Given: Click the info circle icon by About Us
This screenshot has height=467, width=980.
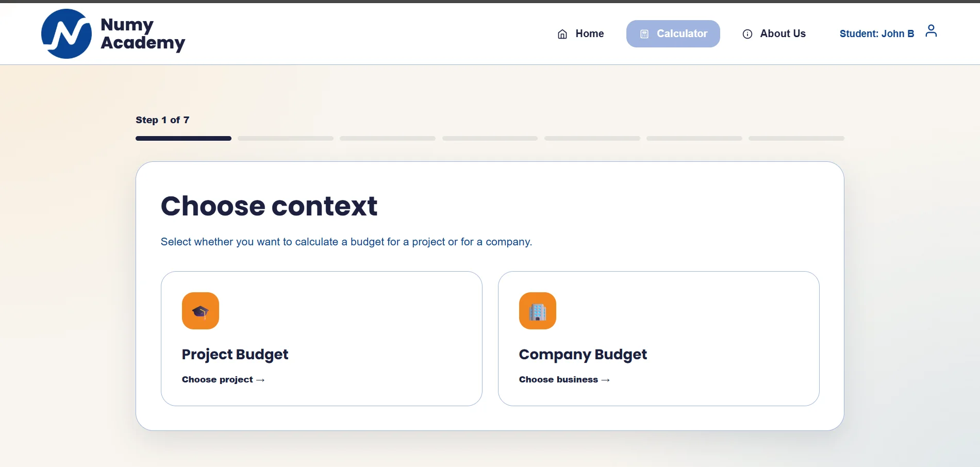Looking at the screenshot, I should tap(747, 34).
